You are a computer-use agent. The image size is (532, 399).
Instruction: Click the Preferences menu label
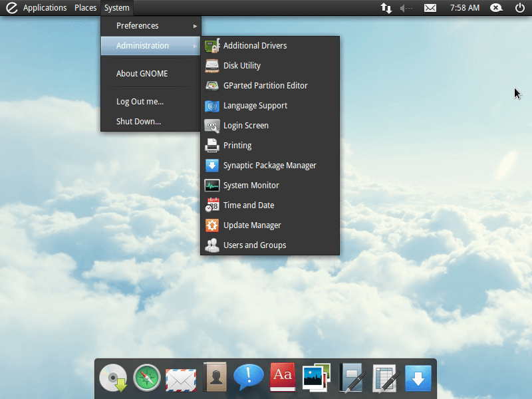click(x=138, y=26)
